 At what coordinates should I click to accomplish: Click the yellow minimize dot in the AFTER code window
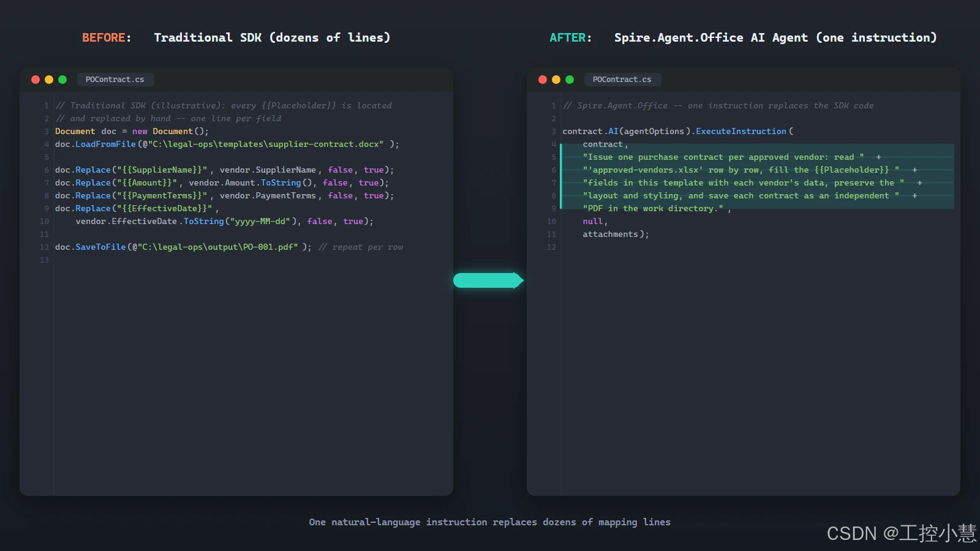point(556,80)
